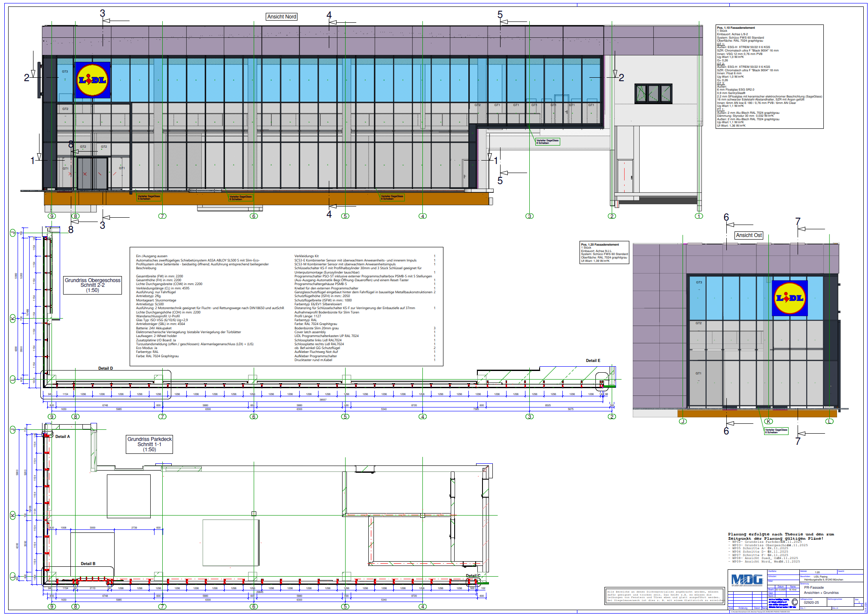Screen dimensions: 868x614
Task: Click the MDG company logo in the title block
Action: click(x=747, y=580)
